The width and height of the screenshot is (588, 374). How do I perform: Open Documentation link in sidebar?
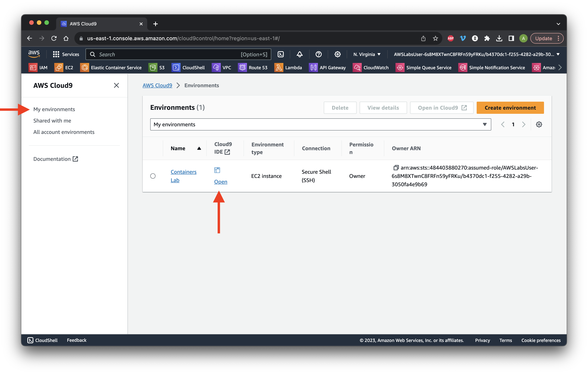(x=56, y=159)
